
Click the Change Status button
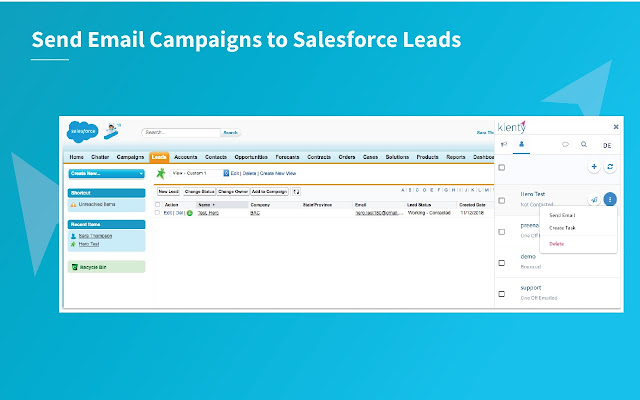199,191
